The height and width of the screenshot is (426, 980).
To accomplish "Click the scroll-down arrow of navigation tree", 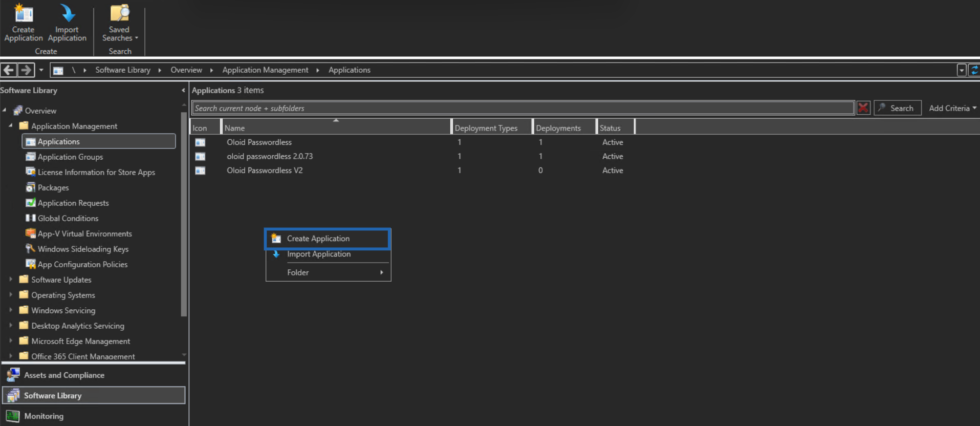I will click(x=184, y=355).
